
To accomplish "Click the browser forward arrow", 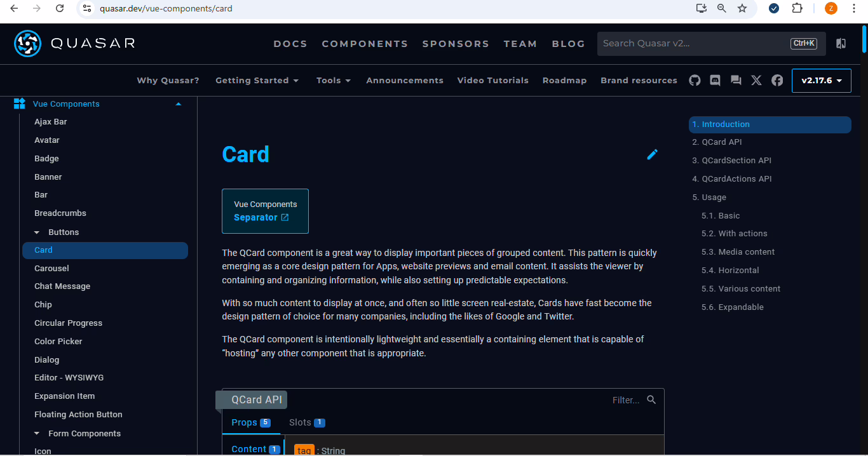I will tap(37, 8).
